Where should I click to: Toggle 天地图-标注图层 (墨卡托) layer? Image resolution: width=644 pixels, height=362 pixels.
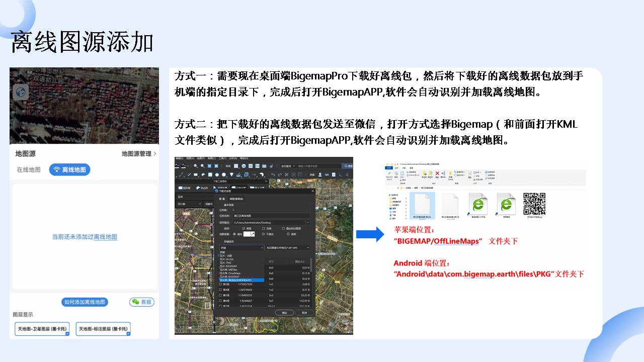click(103, 329)
